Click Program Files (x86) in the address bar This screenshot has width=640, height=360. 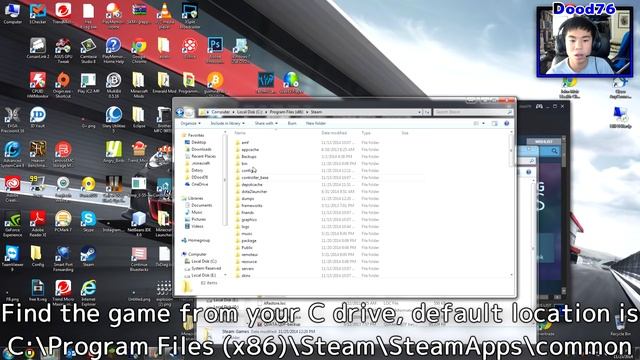pos(286,112)
